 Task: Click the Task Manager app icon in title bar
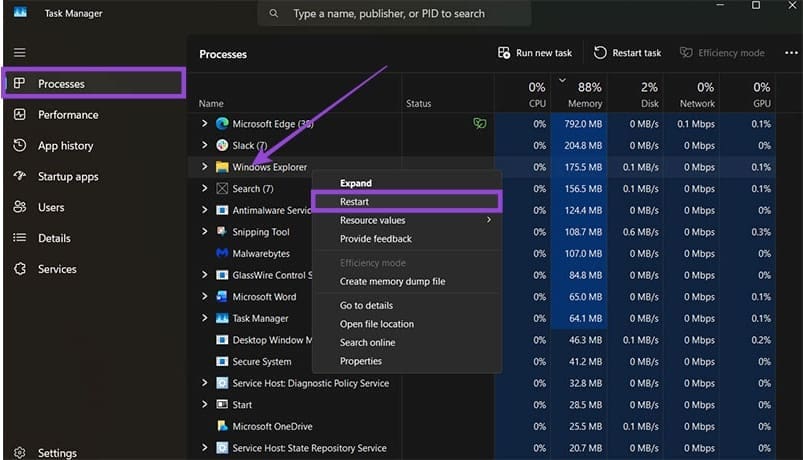click(20, 12)
